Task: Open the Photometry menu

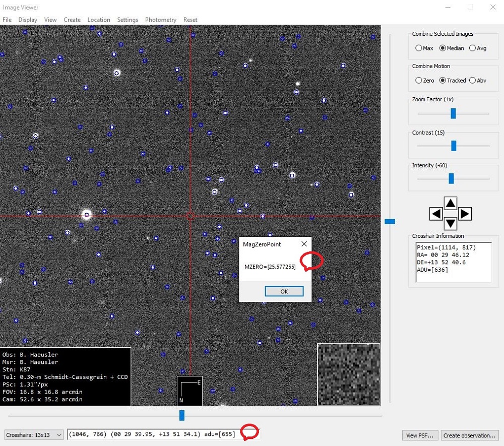Action: point(160,20)
